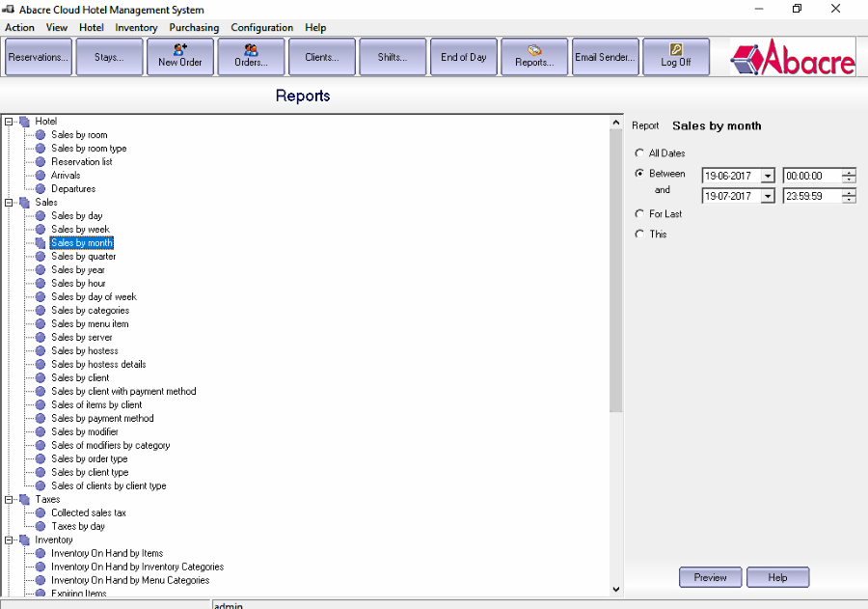Open the Reports toolbar button
The width and height of the screenshot is (868, 609).
(534, 57)
